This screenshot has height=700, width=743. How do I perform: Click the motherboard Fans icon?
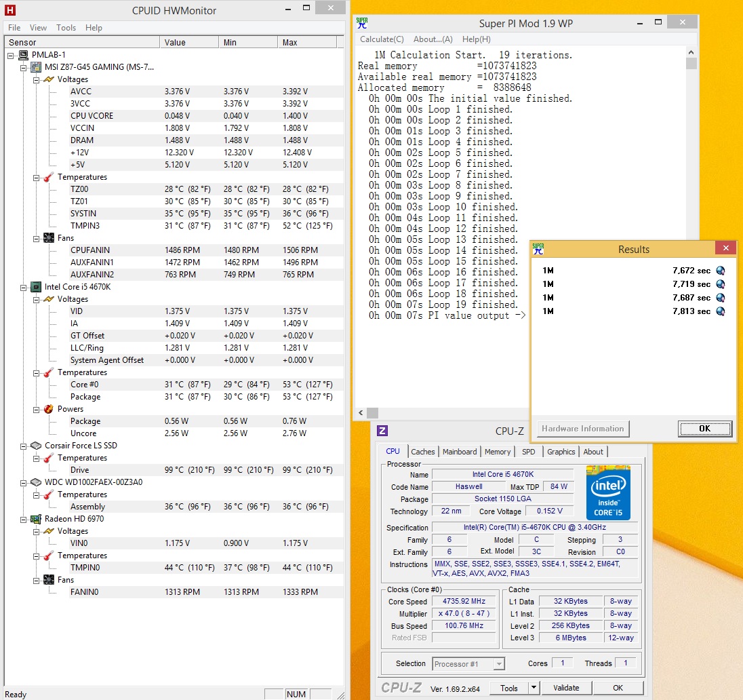click(49, 237)
